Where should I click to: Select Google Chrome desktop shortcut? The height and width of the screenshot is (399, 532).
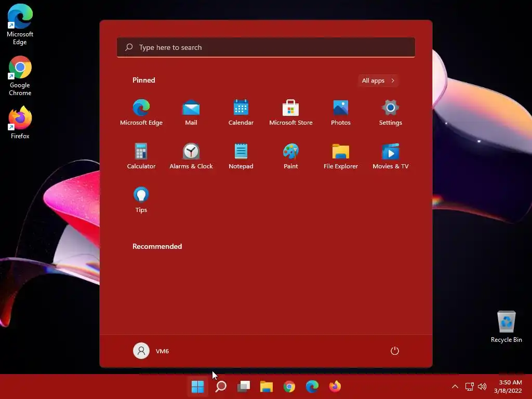point(20,76)
